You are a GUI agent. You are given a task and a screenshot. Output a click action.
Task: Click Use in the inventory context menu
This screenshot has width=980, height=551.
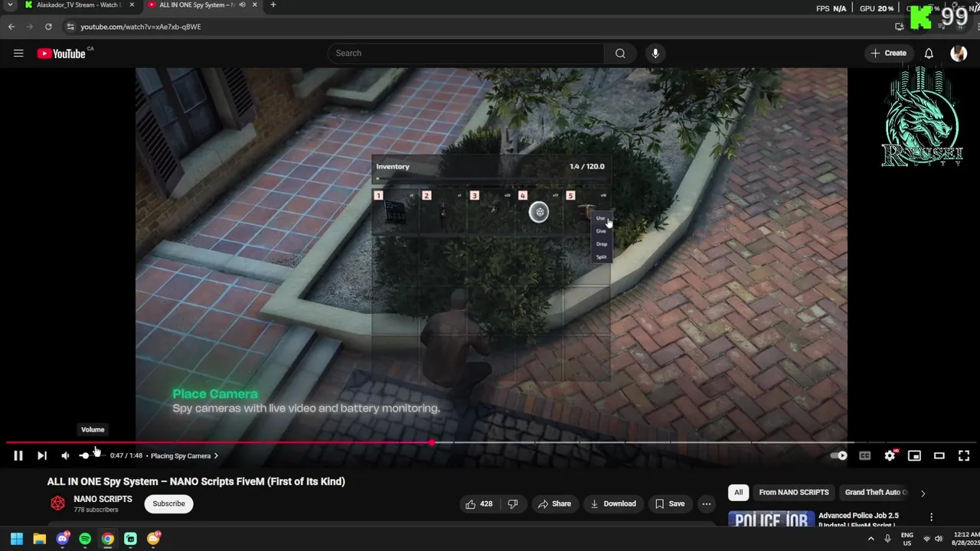click(x=601, y=218)
